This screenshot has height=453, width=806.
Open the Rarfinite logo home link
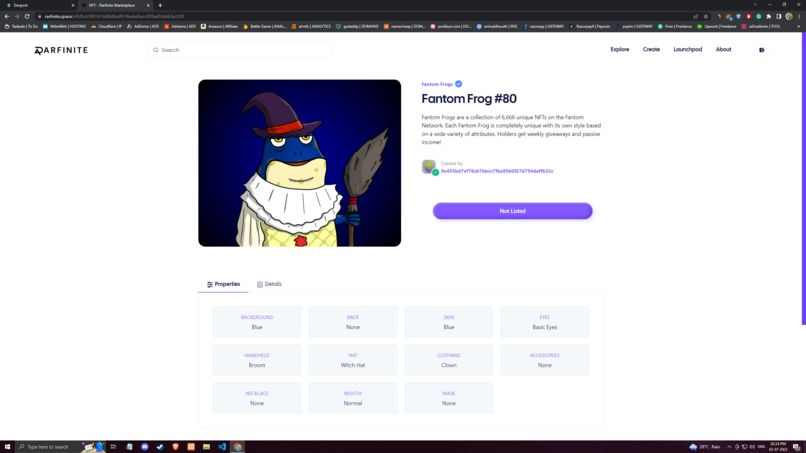[61, 50]
